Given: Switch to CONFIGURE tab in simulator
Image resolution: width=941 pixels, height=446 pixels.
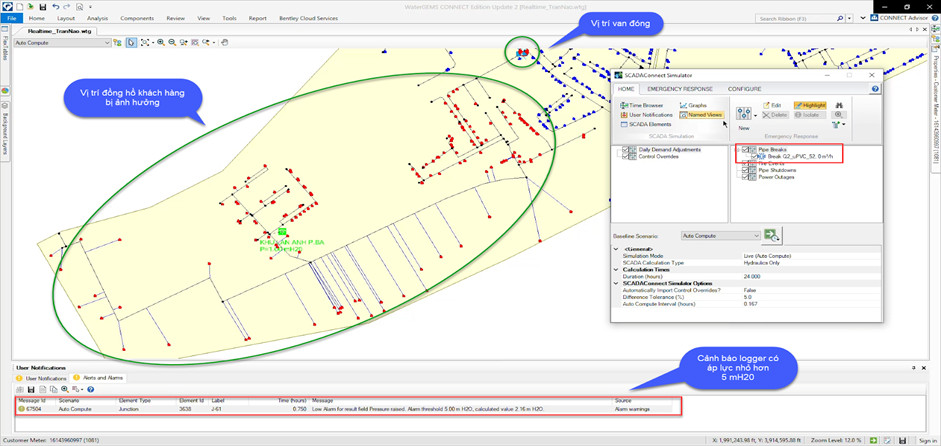Looking at the screenshot, I should pos(744,89).
